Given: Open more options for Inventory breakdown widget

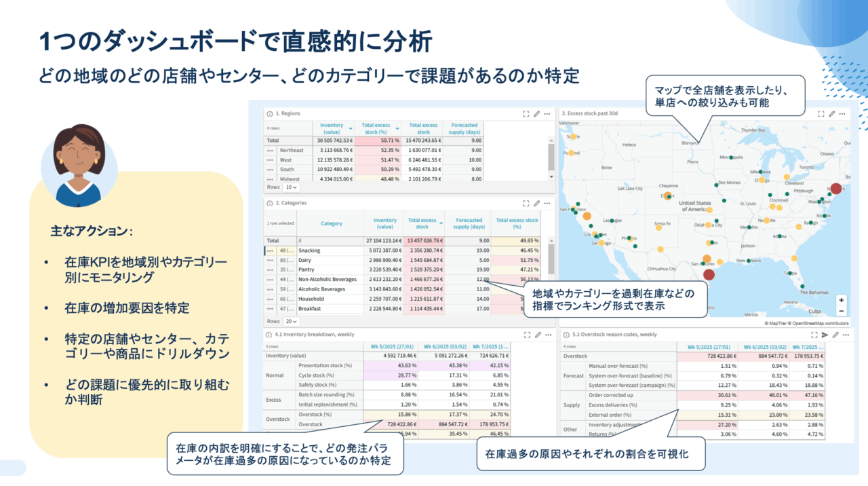Looking at the screenshot, I should tap(547, 335).
